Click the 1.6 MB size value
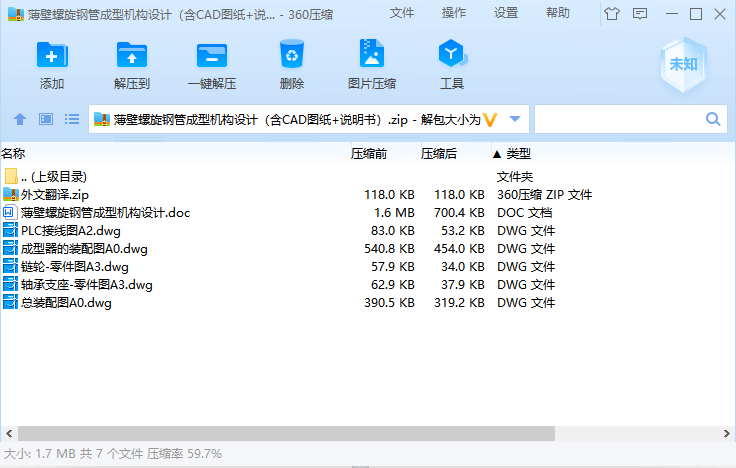736x468 pixels. tap(394, 213)
